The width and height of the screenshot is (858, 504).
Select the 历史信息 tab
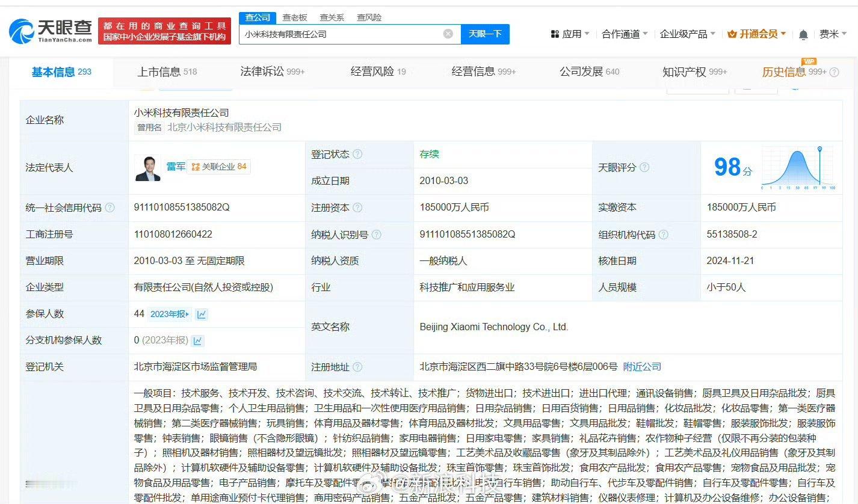click(794, 72)
